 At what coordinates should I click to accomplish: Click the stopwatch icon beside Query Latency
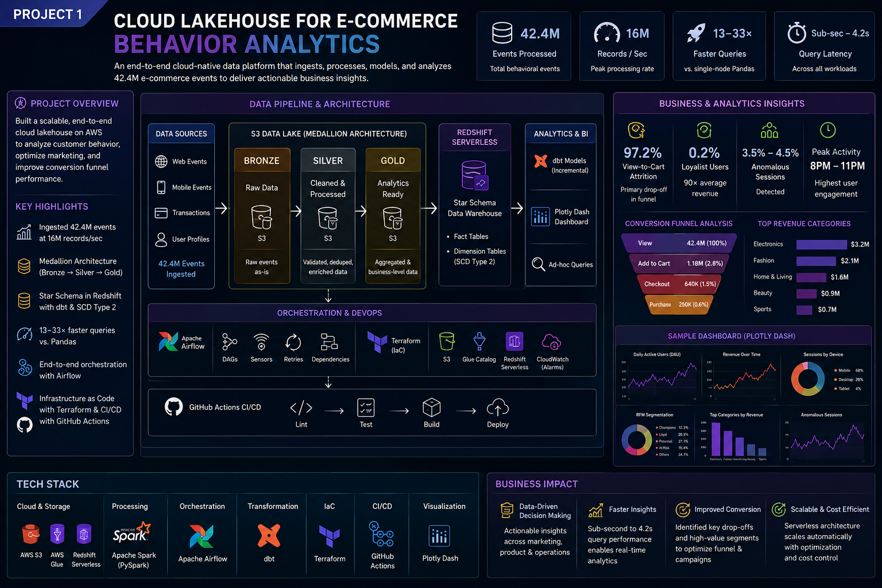[796, 33]
